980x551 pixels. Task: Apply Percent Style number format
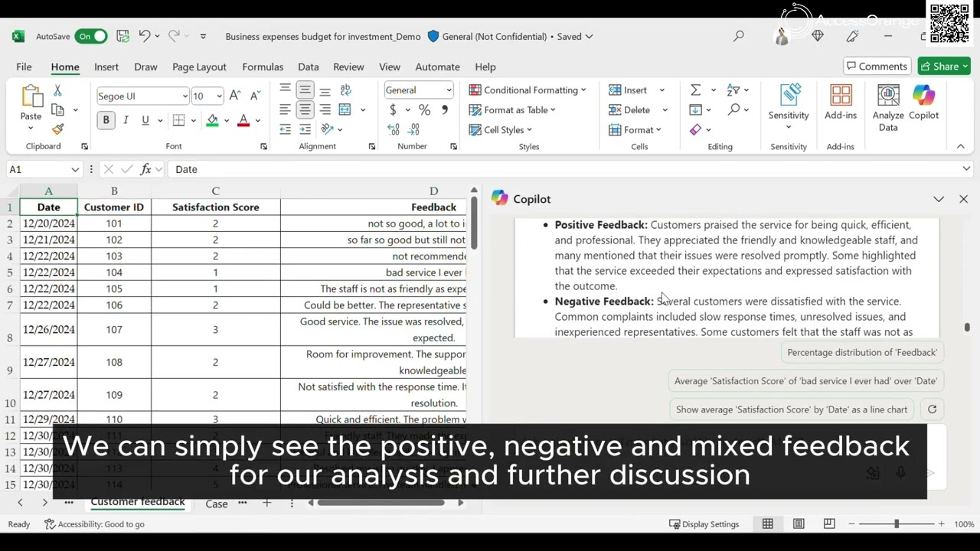(x=424, y=110)
